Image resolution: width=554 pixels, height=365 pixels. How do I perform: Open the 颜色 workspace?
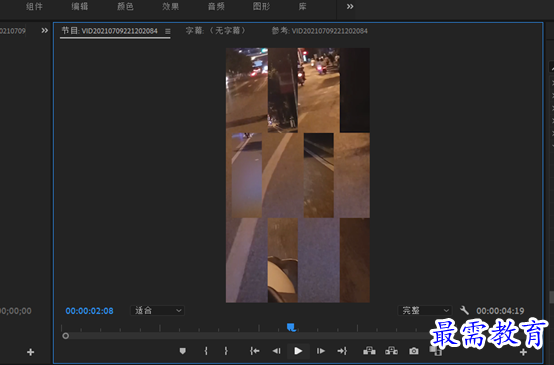pyautogui.click(x=125, y=6)
